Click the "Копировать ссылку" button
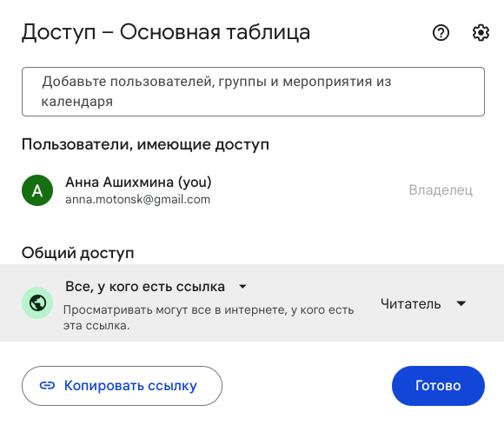This screenshot has height=425, width=504. click(x=123, y=386)
